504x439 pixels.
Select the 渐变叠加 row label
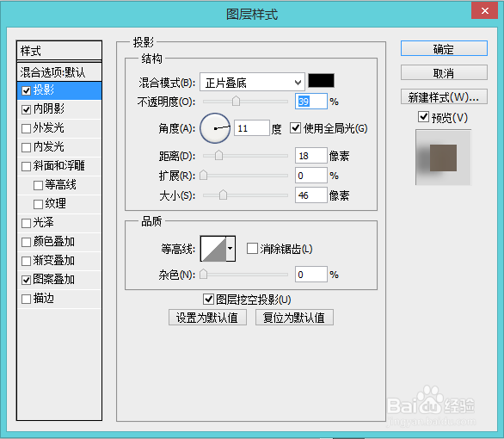54,261
